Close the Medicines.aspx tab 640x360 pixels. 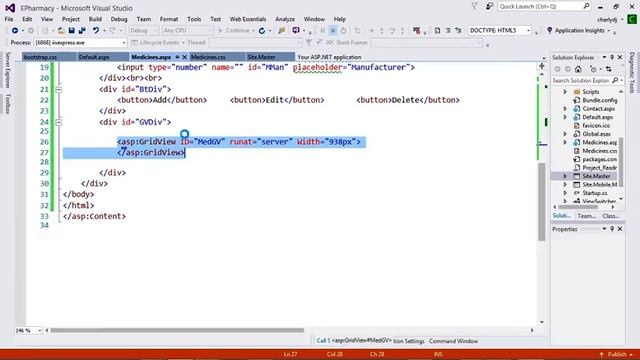[x=184, y=57]
